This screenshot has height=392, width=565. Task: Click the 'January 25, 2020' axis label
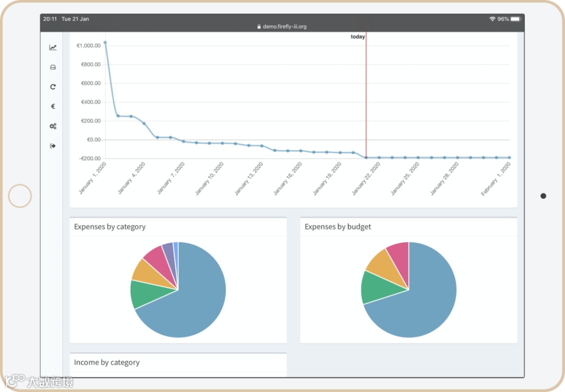pyautogui.click(x=405, y=179)
